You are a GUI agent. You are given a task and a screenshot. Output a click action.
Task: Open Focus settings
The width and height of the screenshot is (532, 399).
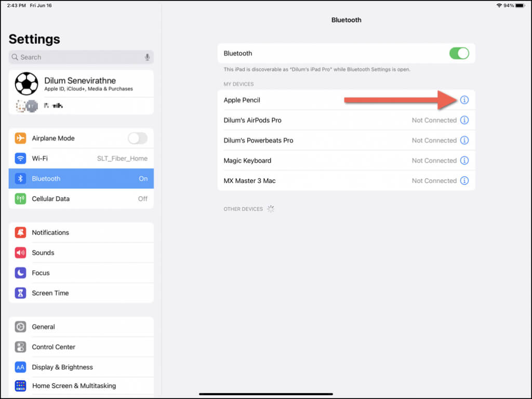(81, 273)
